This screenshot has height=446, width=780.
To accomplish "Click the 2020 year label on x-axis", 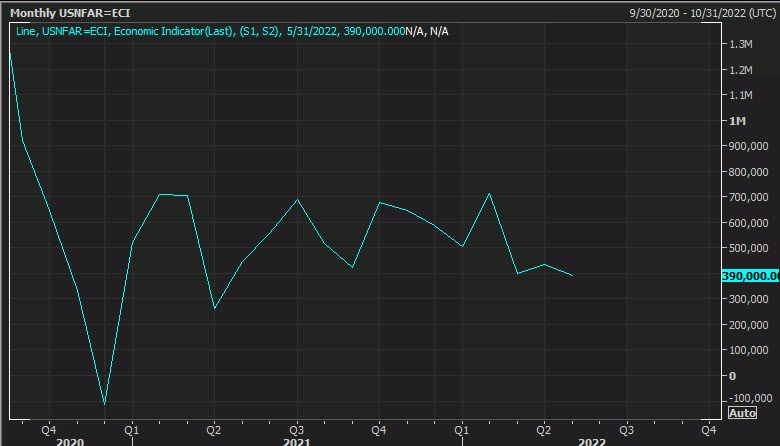I will [x=70, y=442].
